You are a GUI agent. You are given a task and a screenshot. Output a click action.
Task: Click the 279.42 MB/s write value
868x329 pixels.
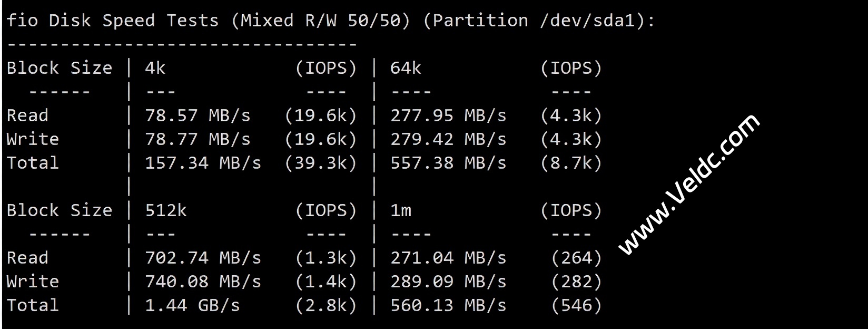pos(448,140)
